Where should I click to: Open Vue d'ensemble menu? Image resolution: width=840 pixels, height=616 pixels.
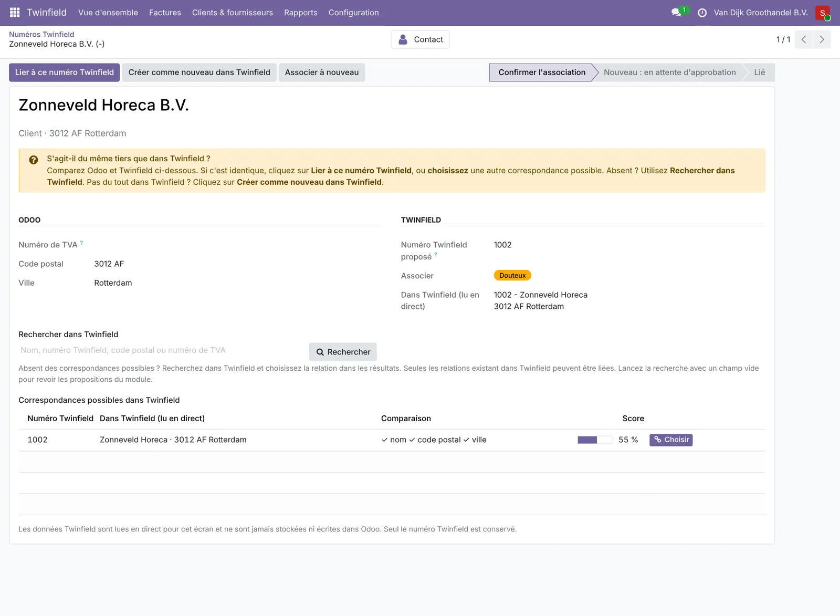click(x=108, y=13)
